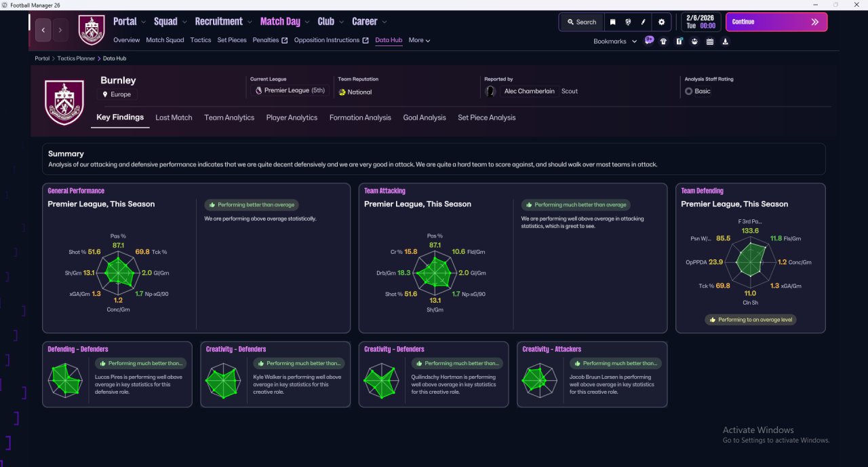Click the large Burnley club badge
Screen dimensions: 868x467
tap(64, 102)
